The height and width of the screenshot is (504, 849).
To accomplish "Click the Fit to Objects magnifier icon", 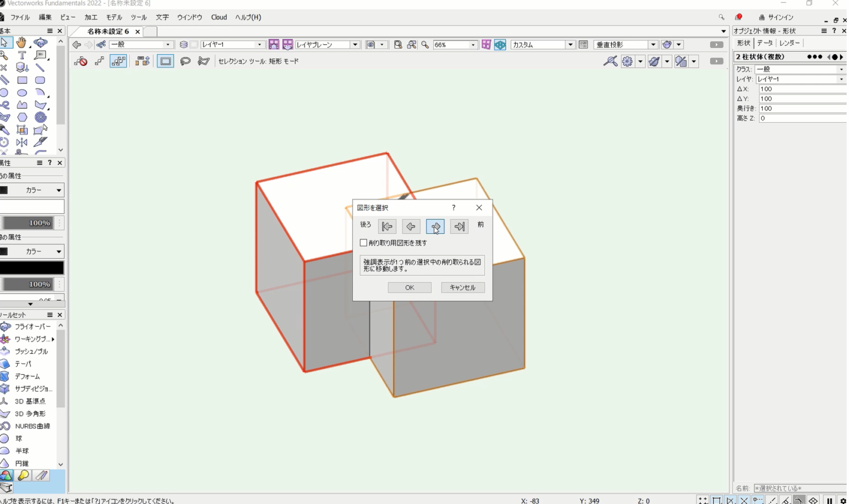I will click(412, 45).
